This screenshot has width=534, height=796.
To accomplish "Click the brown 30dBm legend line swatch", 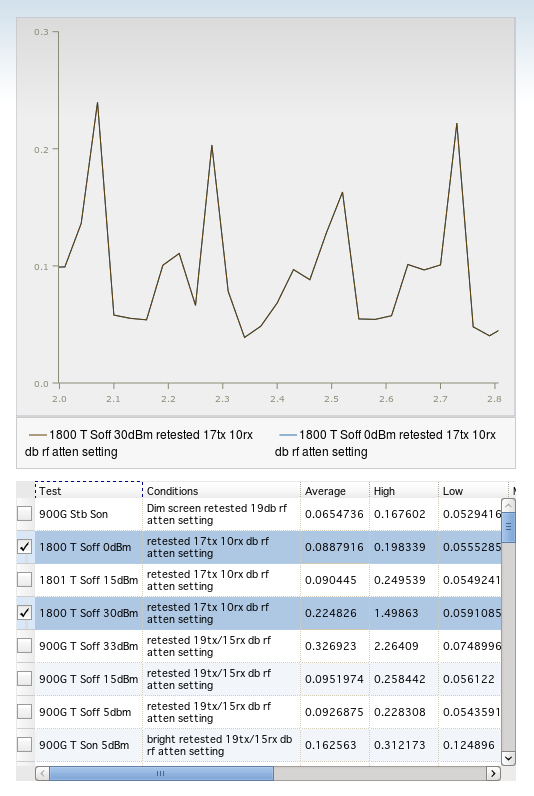I will tap(38, 435).
